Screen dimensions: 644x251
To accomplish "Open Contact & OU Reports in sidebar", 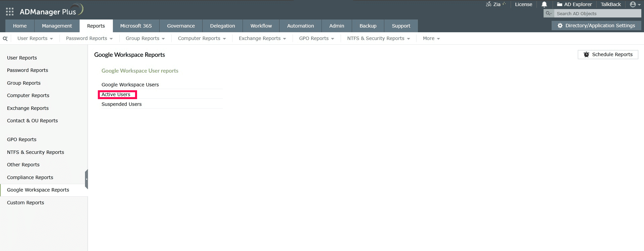I will [x=32, y=121].
